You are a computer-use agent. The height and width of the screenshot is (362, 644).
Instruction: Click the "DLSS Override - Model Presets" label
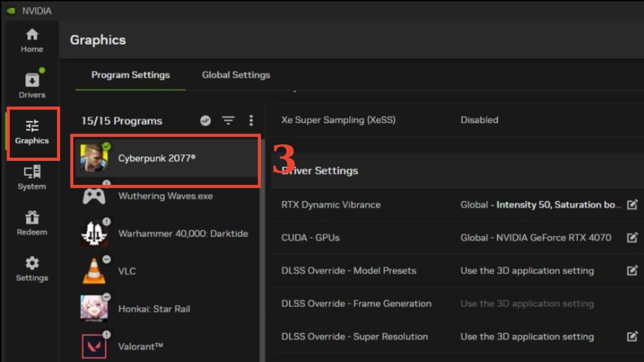pos(349,270)
